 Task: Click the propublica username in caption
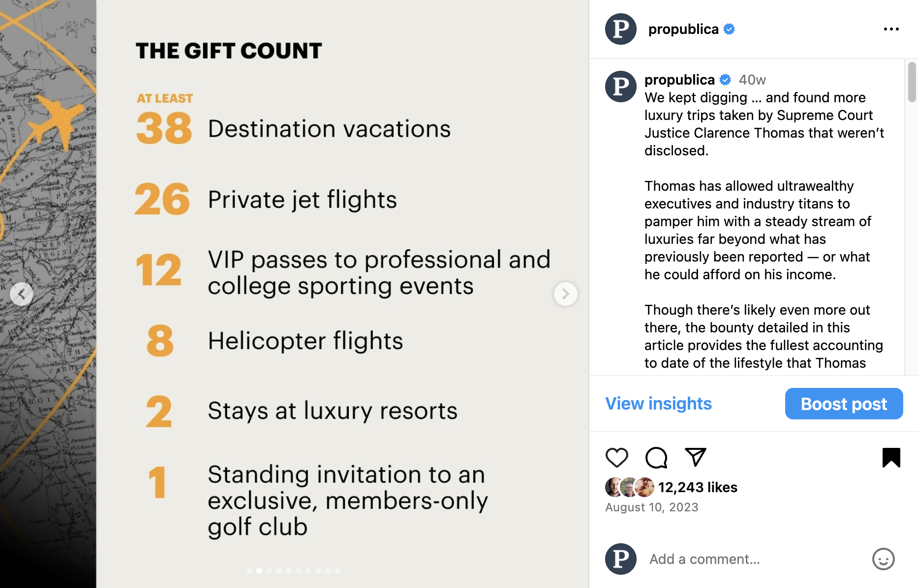click(x=679, y=80)
